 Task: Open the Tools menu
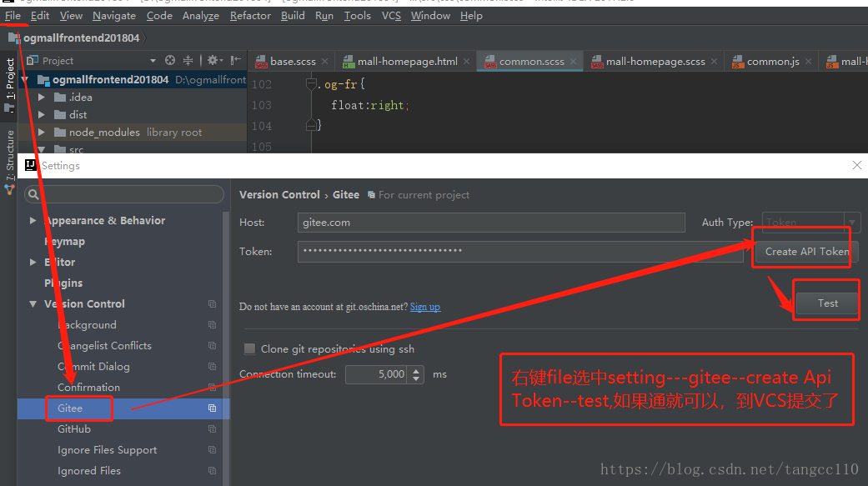358,16
